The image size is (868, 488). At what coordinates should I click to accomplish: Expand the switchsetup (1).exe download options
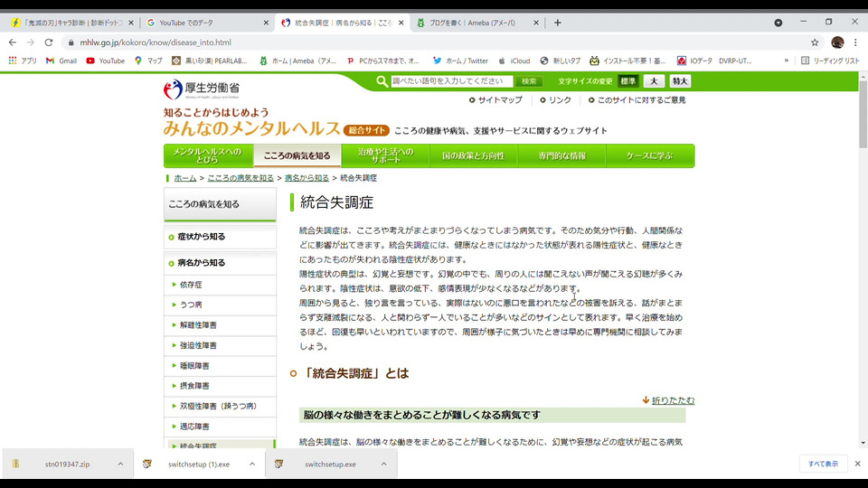click(252, 465)
